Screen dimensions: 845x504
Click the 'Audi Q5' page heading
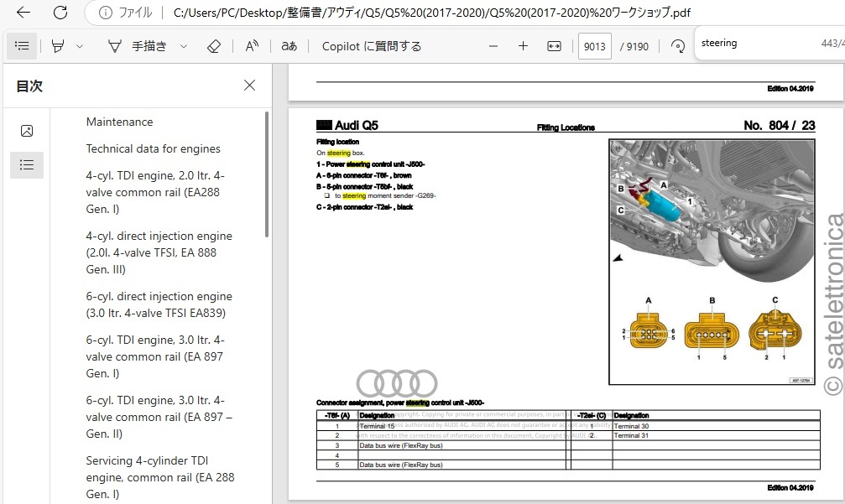pos(357,126)
